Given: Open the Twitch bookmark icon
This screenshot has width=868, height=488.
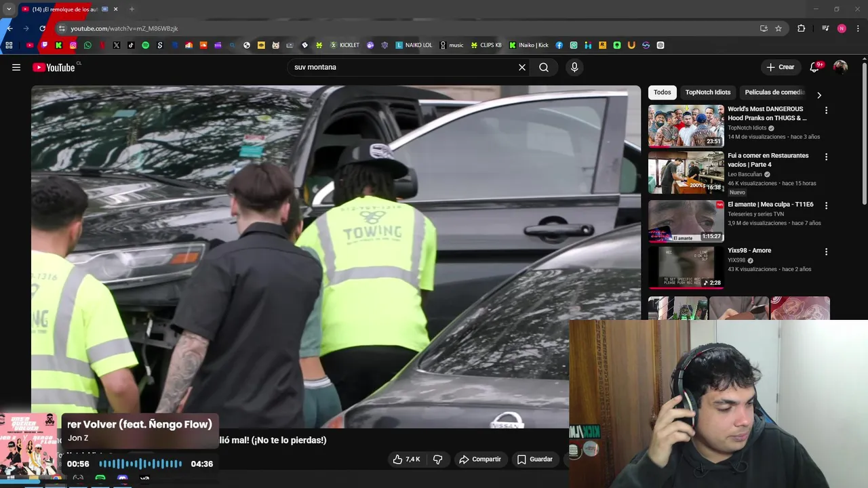Looking at the screenshot, I should [44, 45].
